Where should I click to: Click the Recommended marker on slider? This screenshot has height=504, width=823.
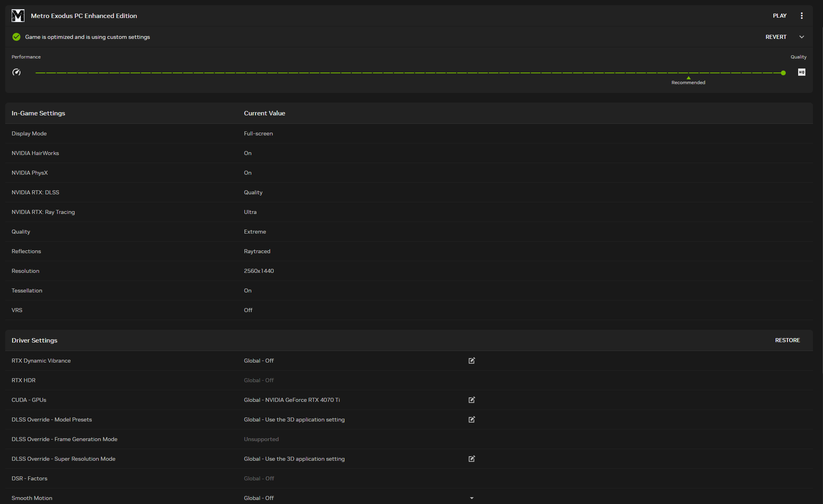[x=688, y=78]
